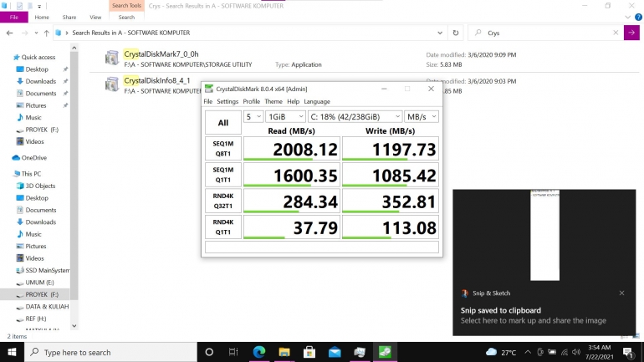Image resolution: width=644 pixels, height=362 pixels.
Task: Switch to the Home ribbon tab
Action: click(x=42, y=18)
